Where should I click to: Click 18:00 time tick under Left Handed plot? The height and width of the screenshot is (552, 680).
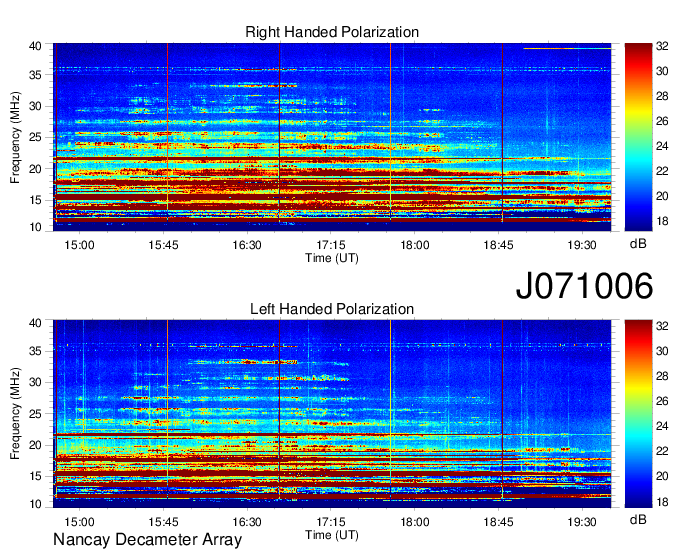point(415,522)
